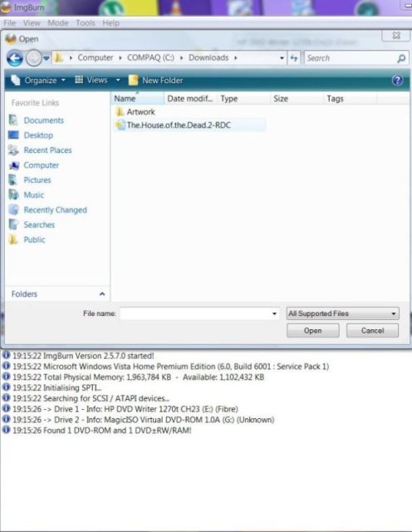Open the ImgBurn View menu
The image size is (412, 532).
32,23
